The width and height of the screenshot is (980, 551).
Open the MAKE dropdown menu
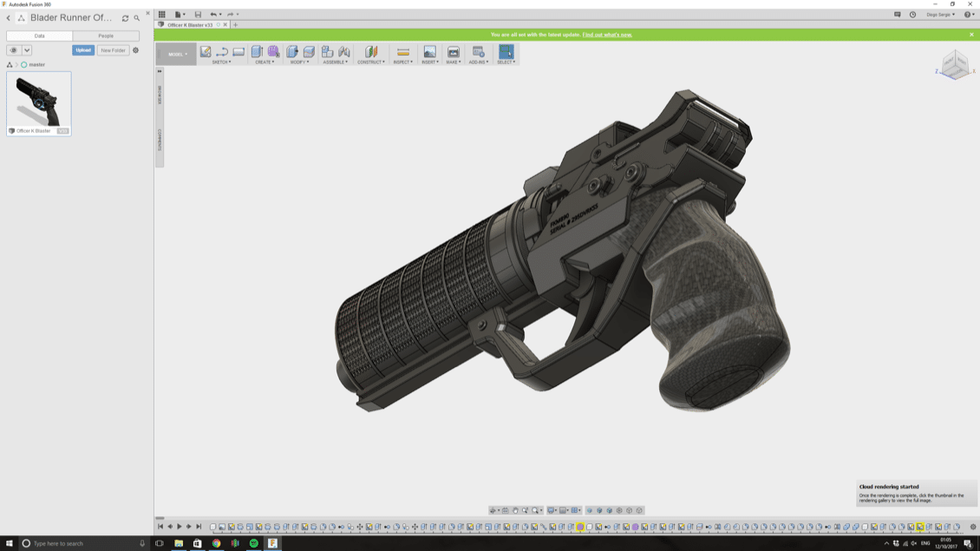(x=453, y=62)
